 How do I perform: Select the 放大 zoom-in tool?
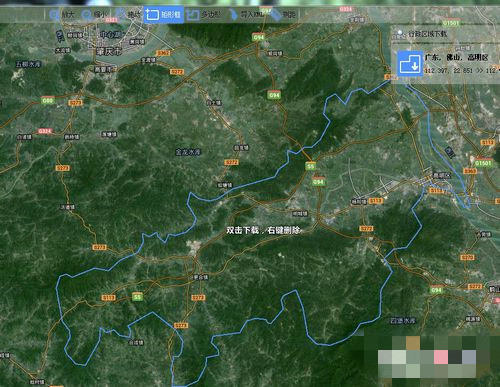(62, 15)
